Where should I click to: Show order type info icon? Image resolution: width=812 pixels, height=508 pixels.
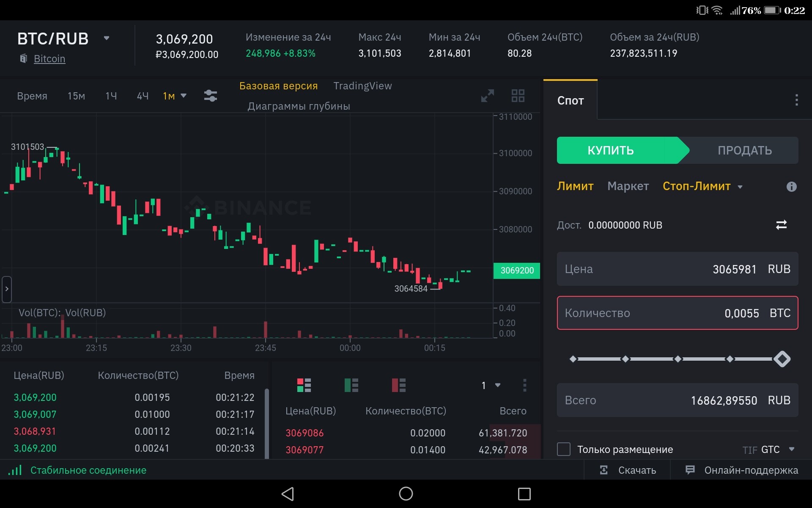(x=791, y=187)
